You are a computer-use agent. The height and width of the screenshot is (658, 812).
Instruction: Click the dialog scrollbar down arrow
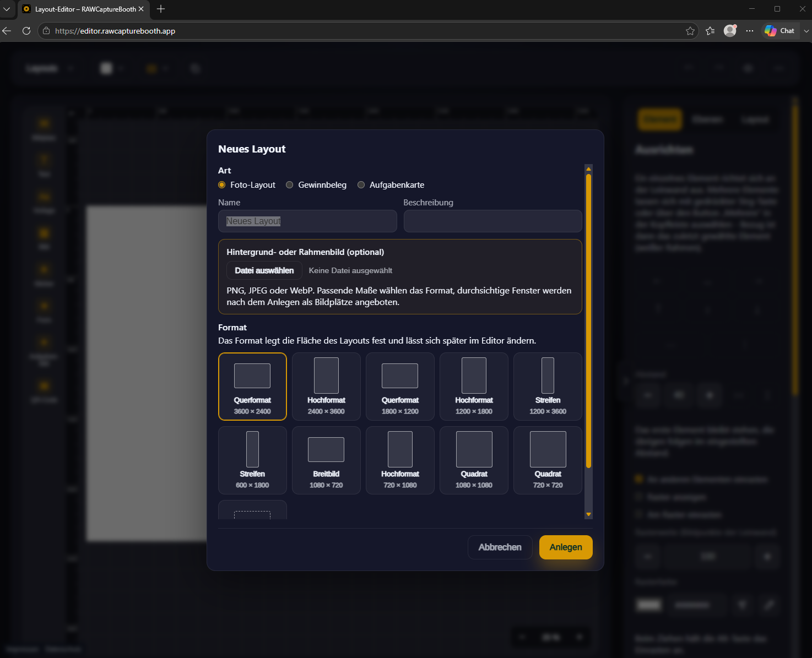click(588, 514)
